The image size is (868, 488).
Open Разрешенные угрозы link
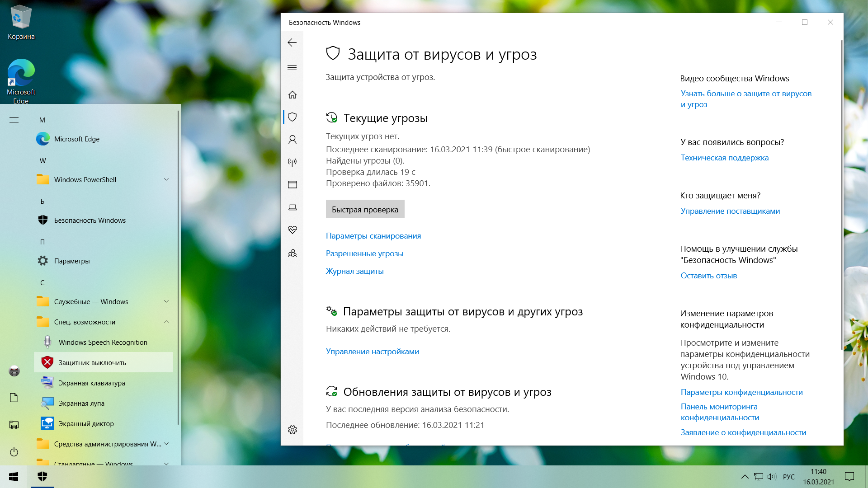tap(365, 253)
